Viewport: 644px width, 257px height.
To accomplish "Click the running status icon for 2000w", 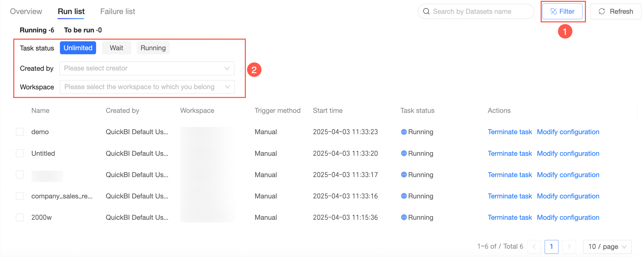I will [x=404, y=217].
